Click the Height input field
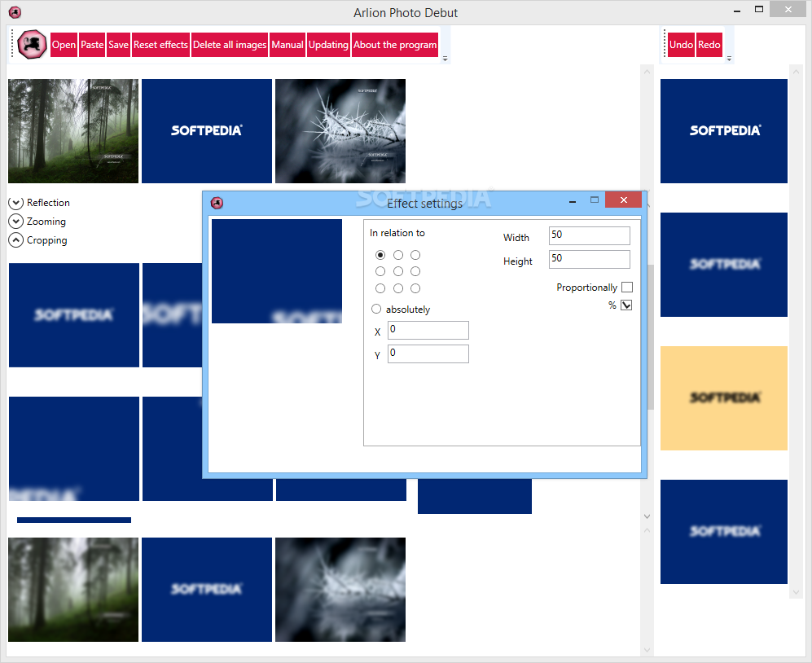This screenshot has height=663, width=812. 590,259
